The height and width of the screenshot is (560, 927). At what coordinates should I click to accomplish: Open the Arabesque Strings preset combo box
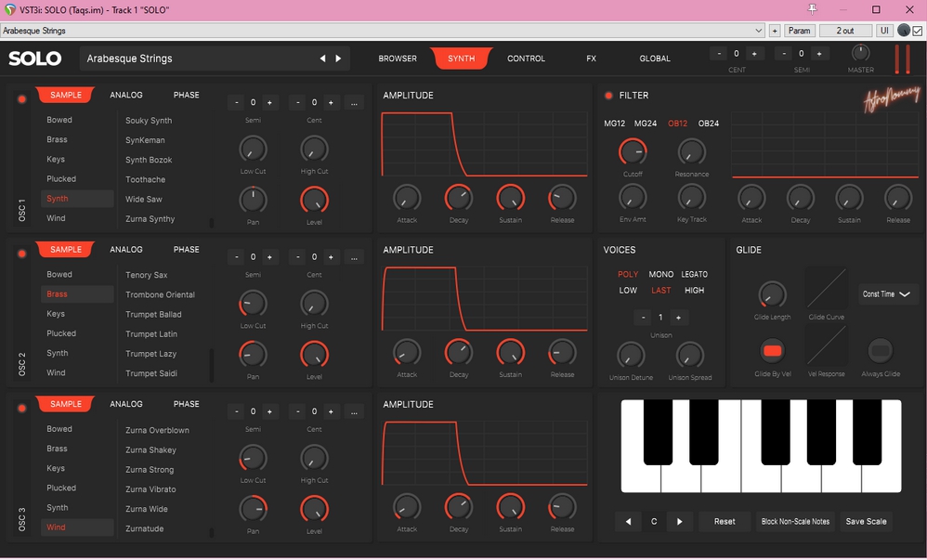pos(383,31)
